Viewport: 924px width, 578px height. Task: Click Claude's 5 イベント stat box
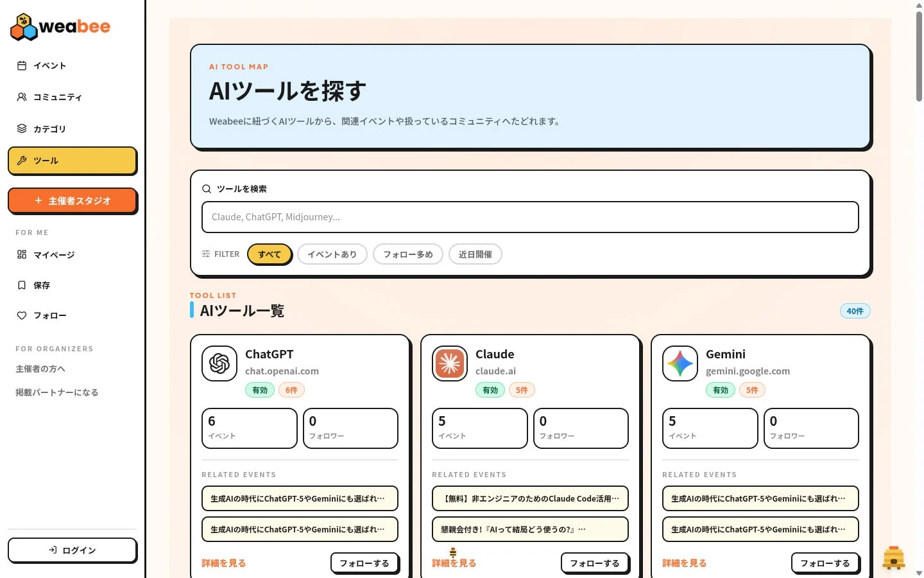[x=479, y=428]
